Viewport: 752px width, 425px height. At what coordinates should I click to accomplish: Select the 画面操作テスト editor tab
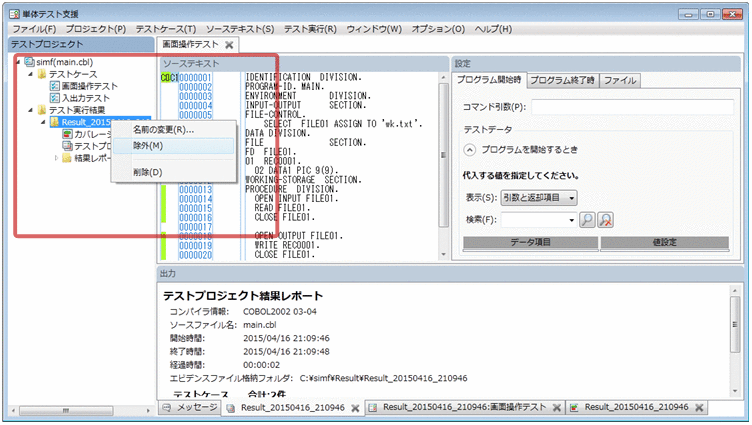[190, 45]
